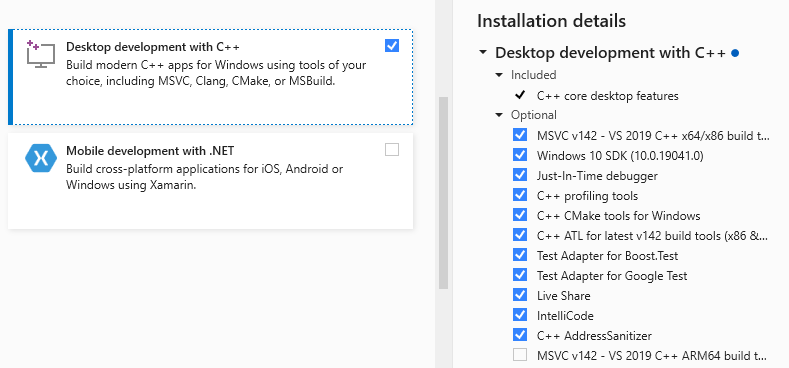Click the blue dot next to Desktop development header
This screenshot has height=368, width=789.
tap(735, 53)
